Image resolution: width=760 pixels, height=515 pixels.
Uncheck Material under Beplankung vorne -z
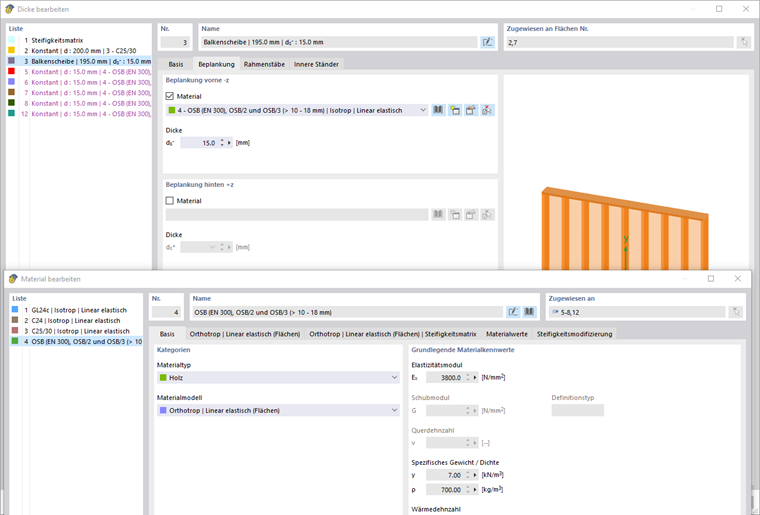coord(170,96)
